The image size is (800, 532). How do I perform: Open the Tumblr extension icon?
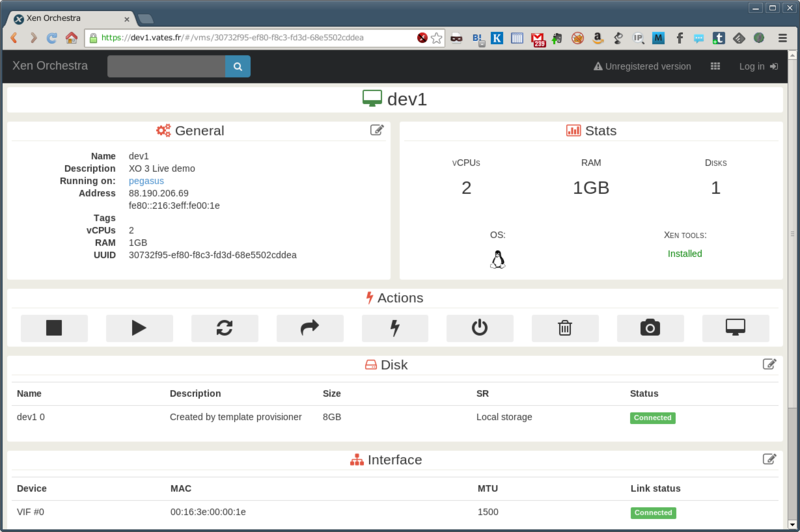[718, 38]
